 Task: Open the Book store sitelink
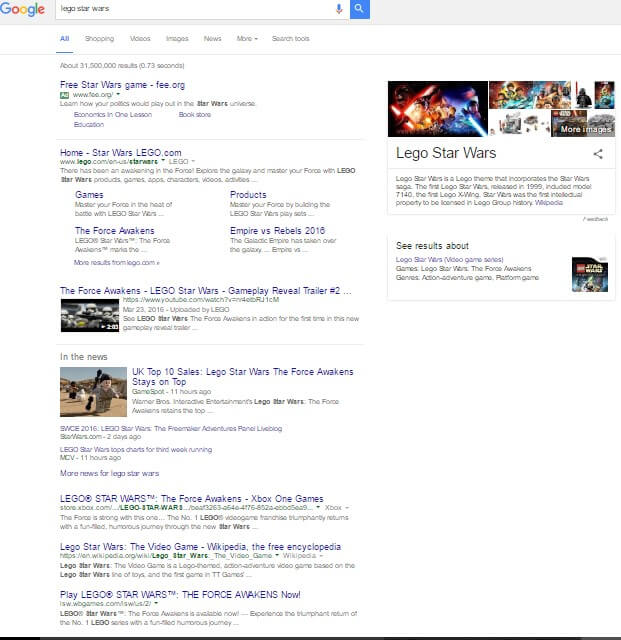coord(195,115)
